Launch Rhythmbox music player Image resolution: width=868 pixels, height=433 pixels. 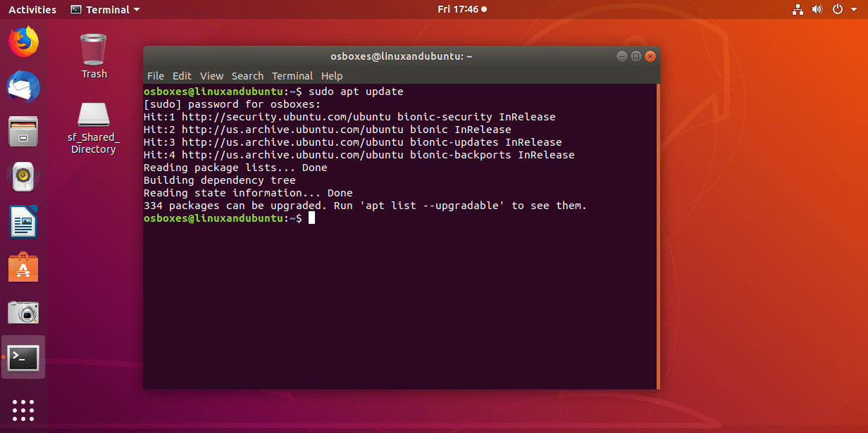coord(23,177)
